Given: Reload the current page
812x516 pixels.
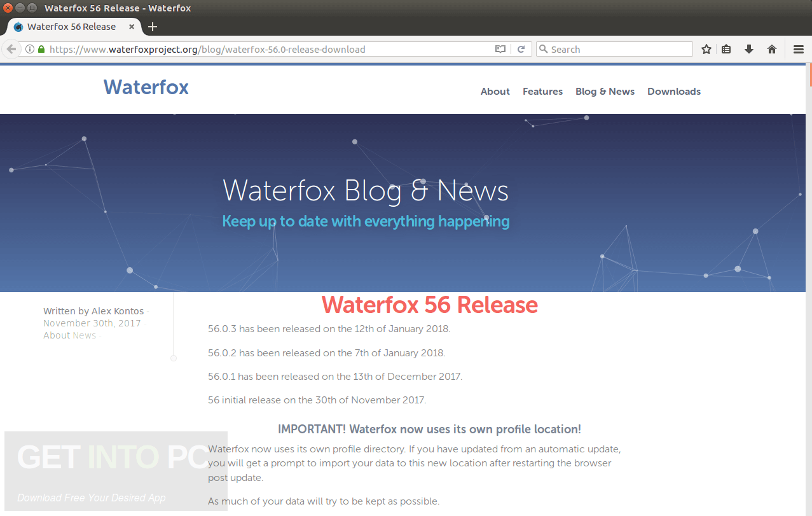Looking at the screenshot, I should (521, 49).
